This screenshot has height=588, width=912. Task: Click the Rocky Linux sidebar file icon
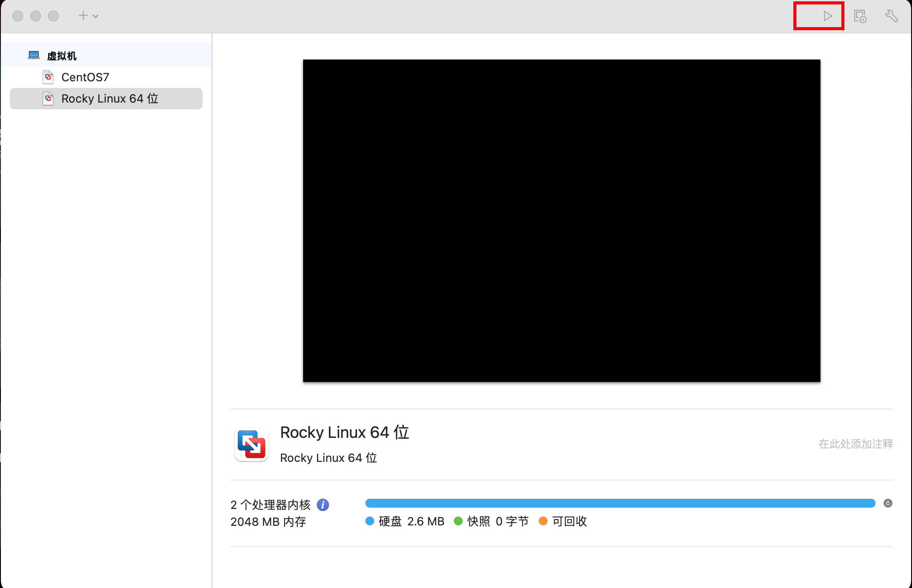click(x=48, y=99)
